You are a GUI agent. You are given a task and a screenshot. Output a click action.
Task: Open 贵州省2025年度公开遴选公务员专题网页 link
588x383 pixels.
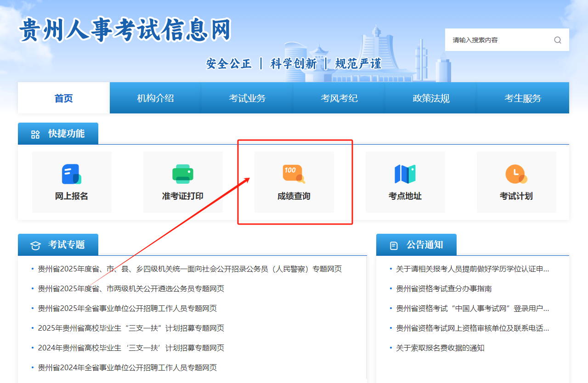click(131, 289)
